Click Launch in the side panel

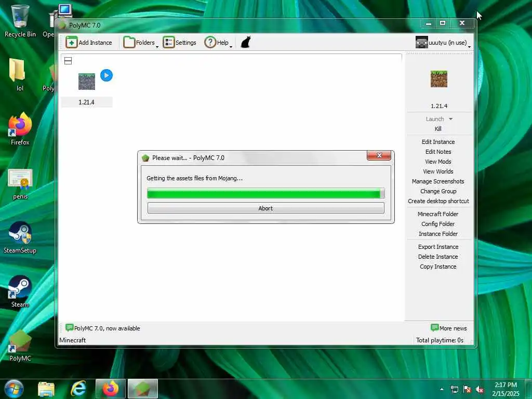tap(435, 119)
